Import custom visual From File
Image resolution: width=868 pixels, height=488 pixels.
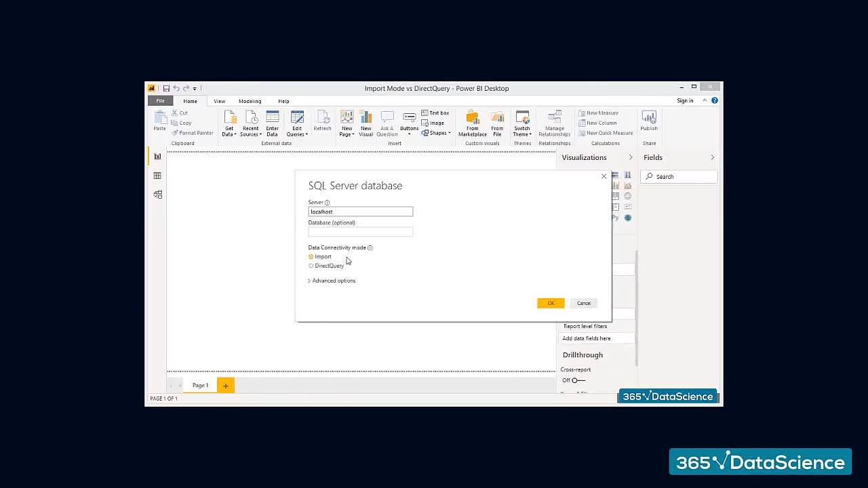pos(498,123)
